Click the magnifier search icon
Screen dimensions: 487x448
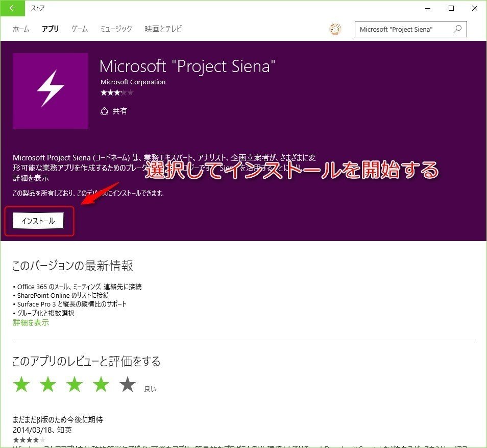[x=457, y=29]
